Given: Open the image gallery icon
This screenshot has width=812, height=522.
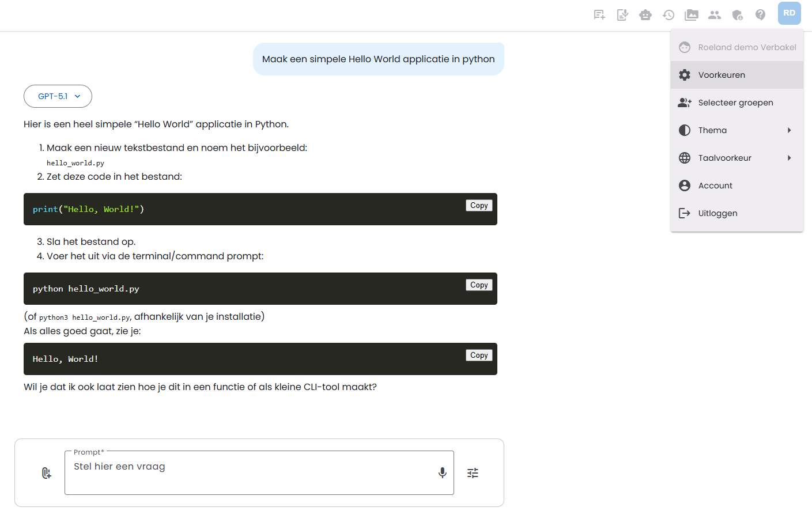Looking at the screenshot, I should coord(692,15).
